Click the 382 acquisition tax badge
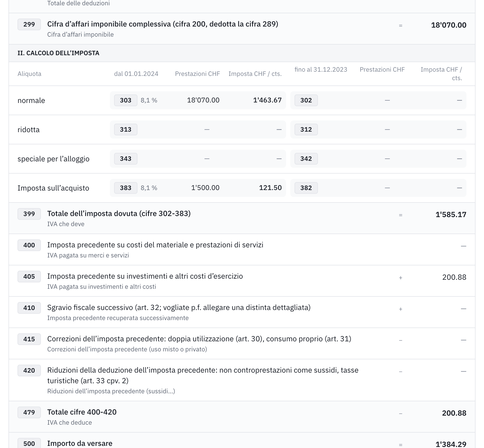The width and height of the screenshot is (484, 448). 306,188
